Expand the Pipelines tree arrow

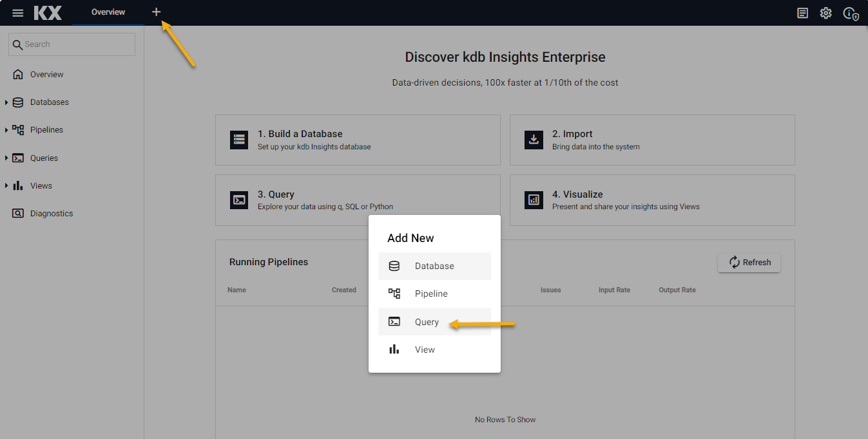6,130
